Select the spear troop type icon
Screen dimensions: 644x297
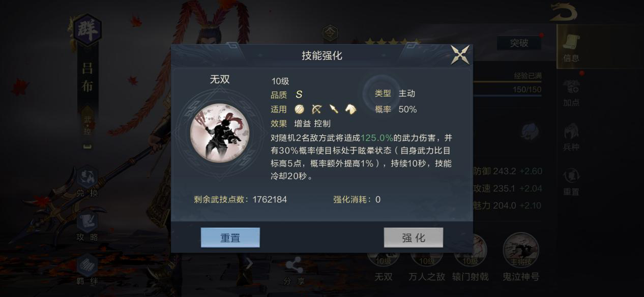(334, 109)
